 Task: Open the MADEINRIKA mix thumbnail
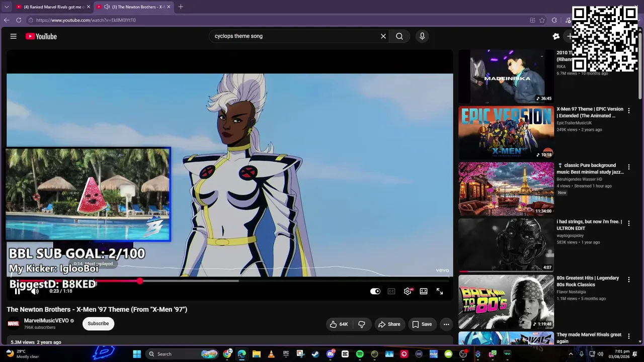pos(506,76)
